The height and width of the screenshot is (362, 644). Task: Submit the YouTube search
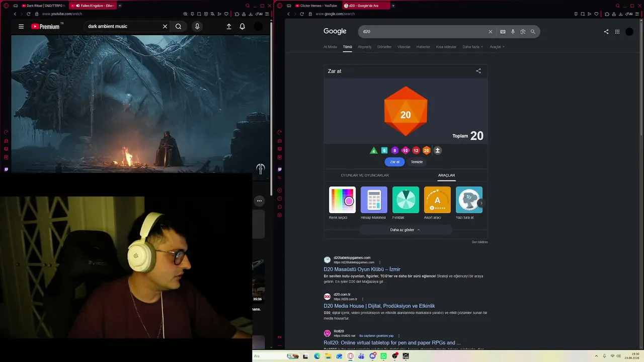coord(178,26)
